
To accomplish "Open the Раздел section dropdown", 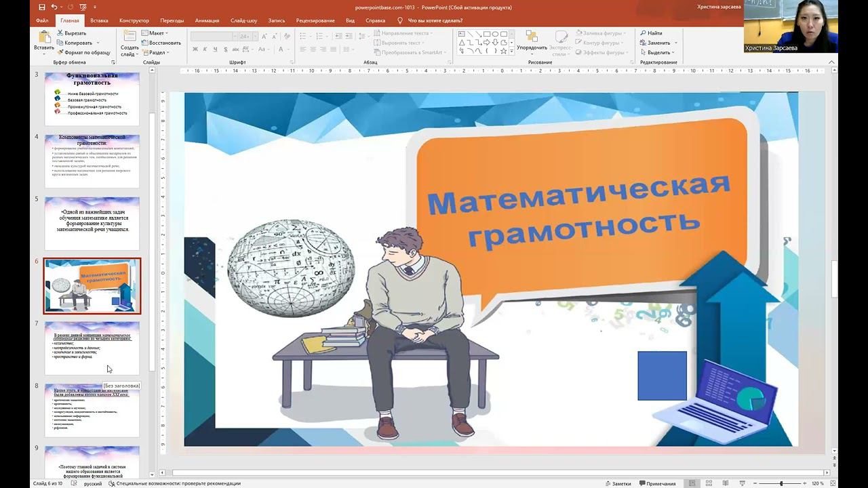I will pos(155,52).
